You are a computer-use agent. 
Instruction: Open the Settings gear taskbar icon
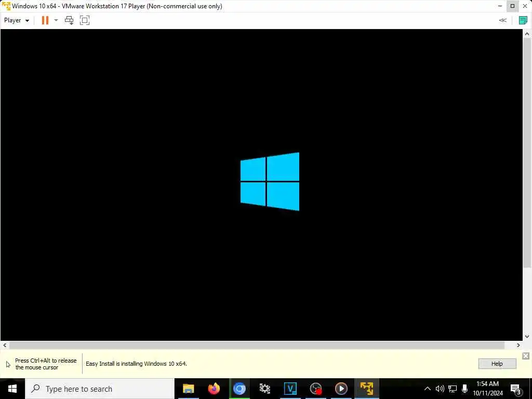[264, 389]
